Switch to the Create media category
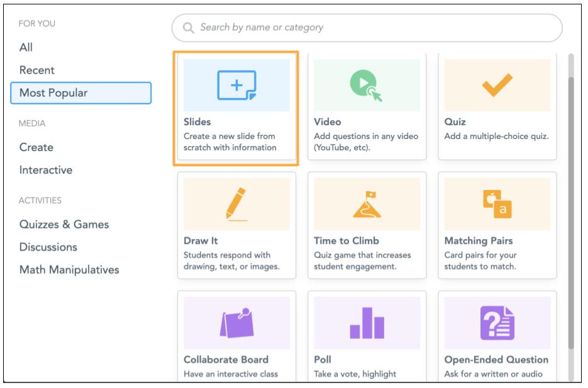The height and width of the screenshot is (388, 588). click(36, 147)
